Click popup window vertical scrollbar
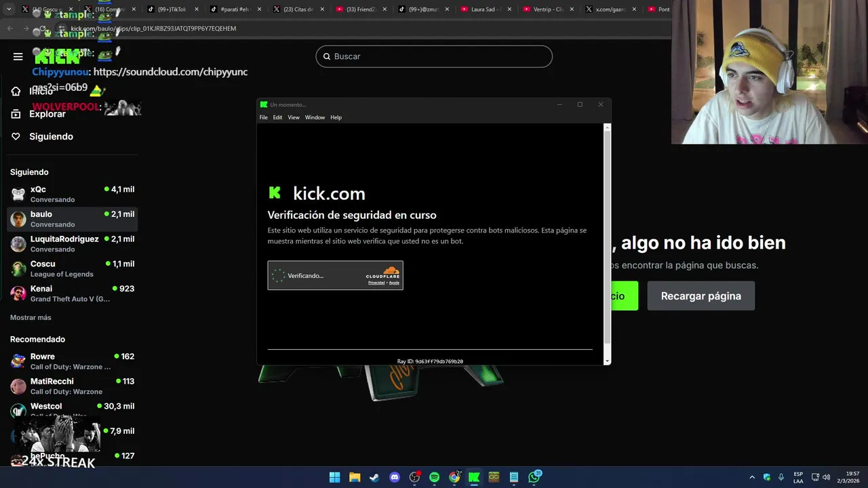Screen dimensions: 868x488 point(607,237)
